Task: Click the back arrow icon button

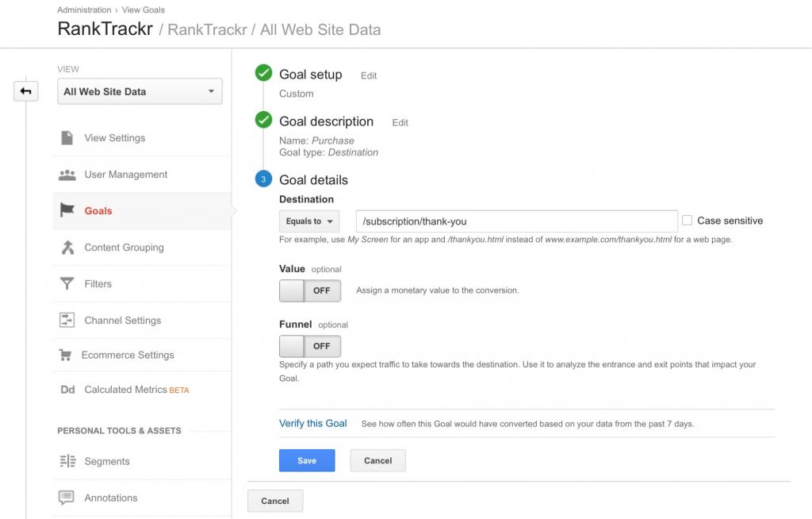Action: 25,91
